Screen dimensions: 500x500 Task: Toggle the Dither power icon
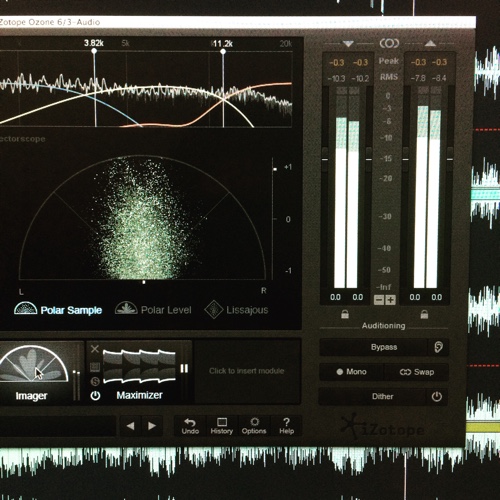(437, 396)
